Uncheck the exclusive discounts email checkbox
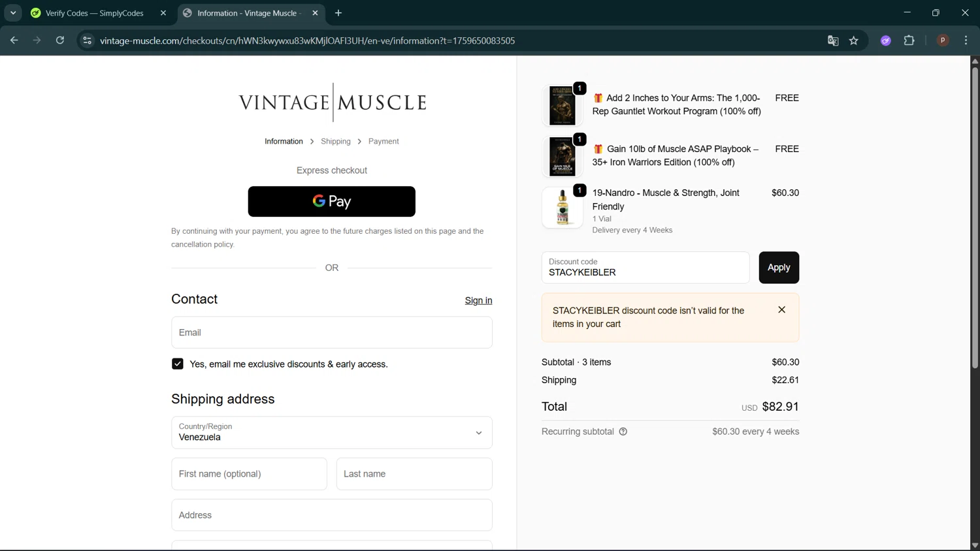 click(178, 364)
